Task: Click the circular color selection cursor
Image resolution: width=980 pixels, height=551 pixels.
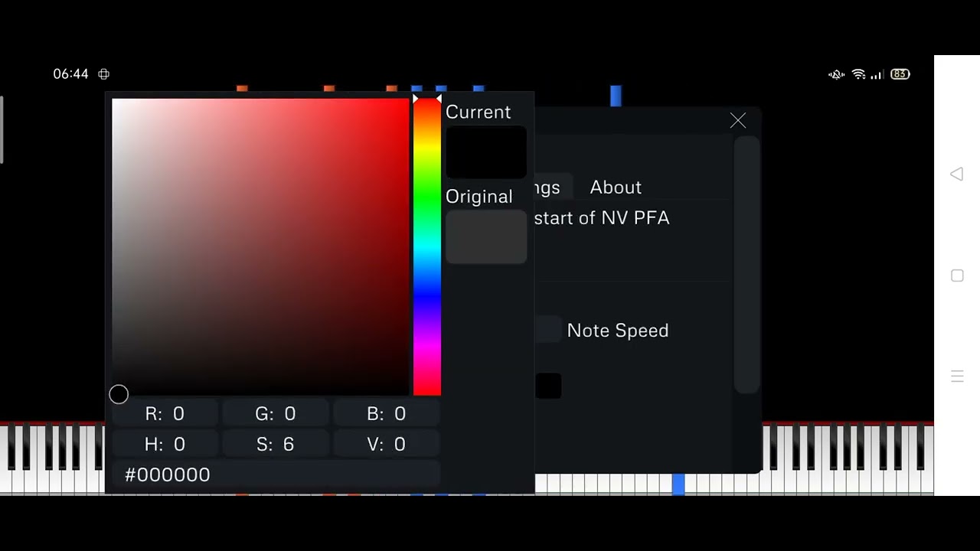Action: coord(119,395)
